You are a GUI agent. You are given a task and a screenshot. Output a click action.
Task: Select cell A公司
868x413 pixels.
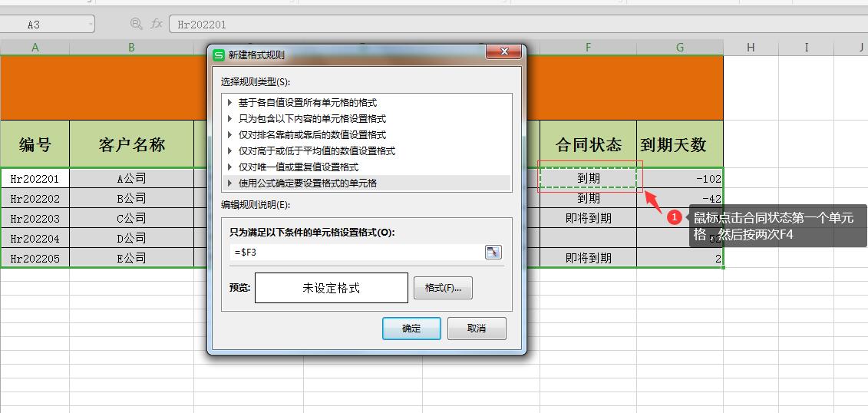[132, 178]
